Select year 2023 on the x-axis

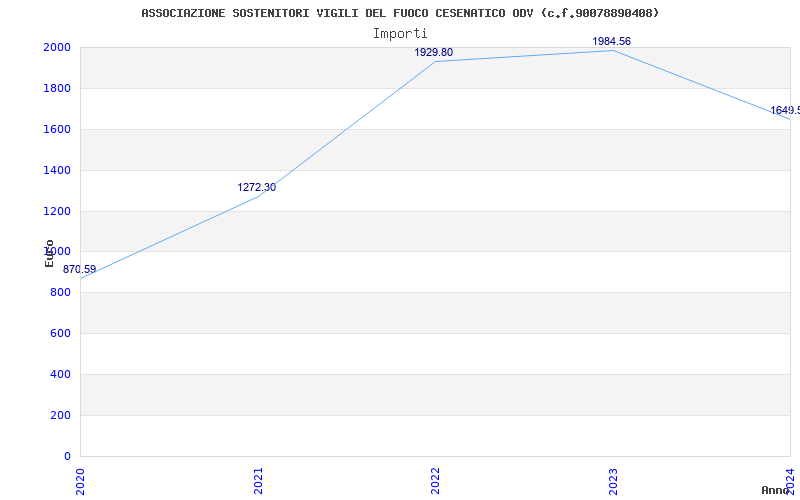point(613,480)
